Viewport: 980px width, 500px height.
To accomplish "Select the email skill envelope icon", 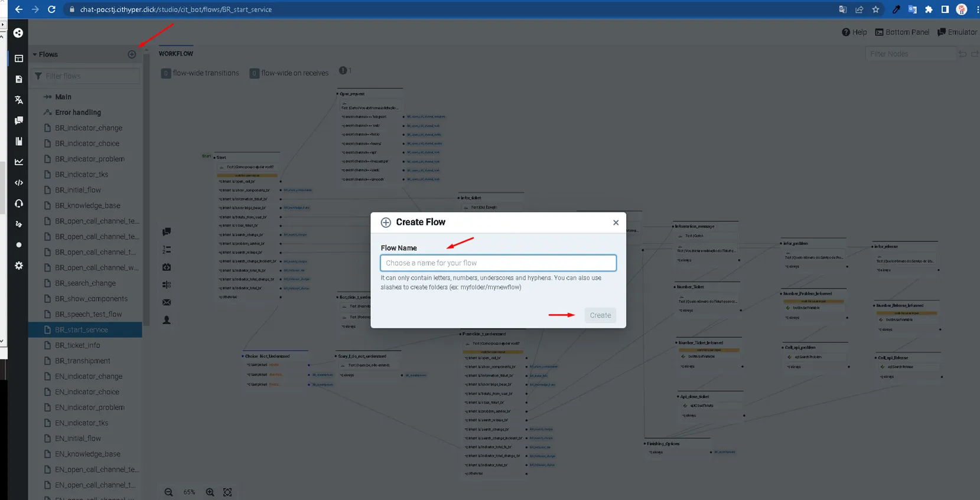I will pyautogui.click(x=167, y=302).
